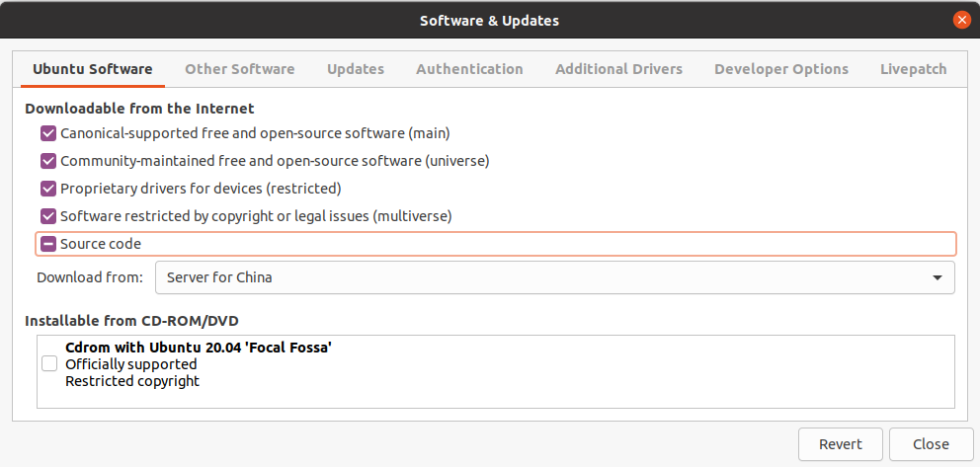Toggle Community-maintained universe software checkbox
Screen dimensions: 980x467
(48, 160)
